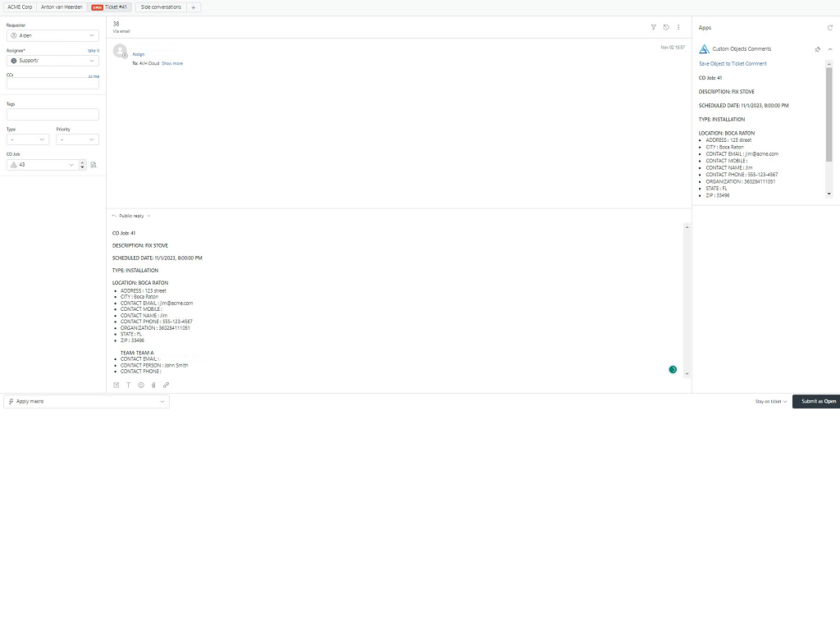
Task: Open the ticket events history icon
Action: 665,27
